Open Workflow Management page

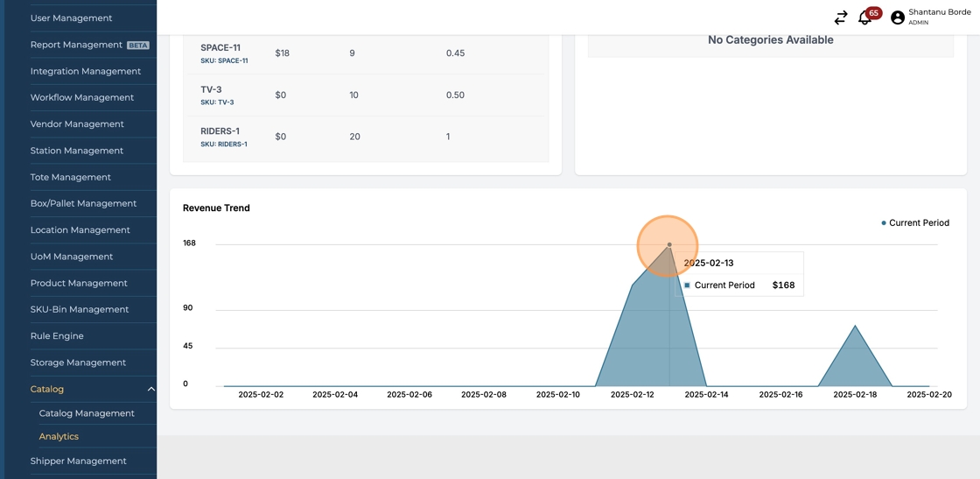[81, 97]
